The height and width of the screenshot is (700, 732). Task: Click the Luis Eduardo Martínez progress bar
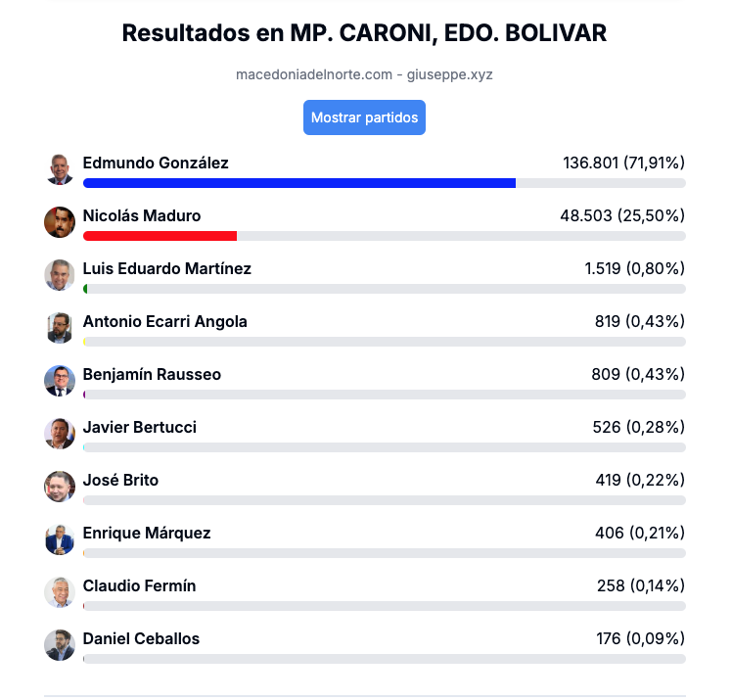tap(385, 289)
